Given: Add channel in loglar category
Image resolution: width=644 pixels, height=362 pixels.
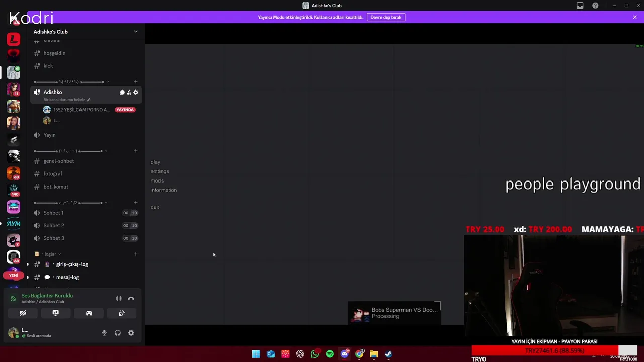Looking at the screenshot, I should (x=136, y=254).
